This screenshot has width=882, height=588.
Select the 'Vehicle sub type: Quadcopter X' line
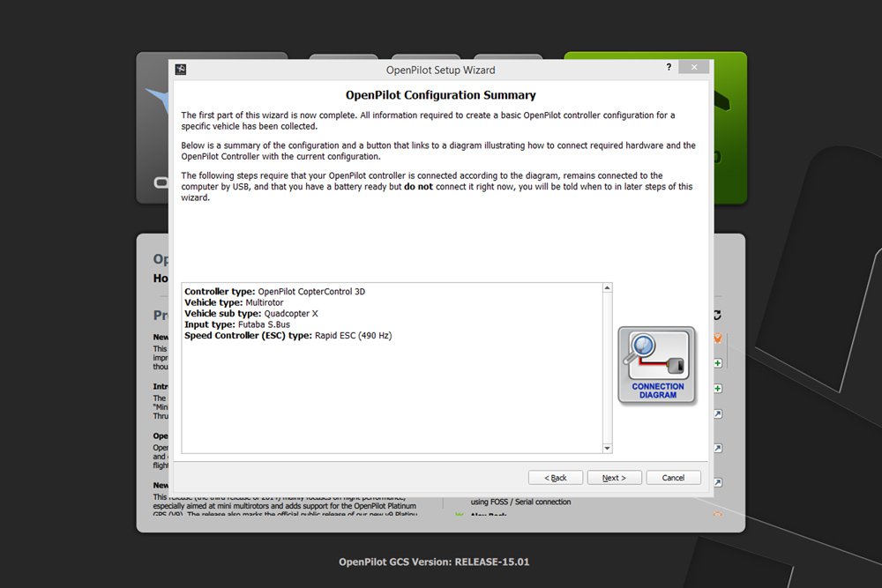click(250, 313)
